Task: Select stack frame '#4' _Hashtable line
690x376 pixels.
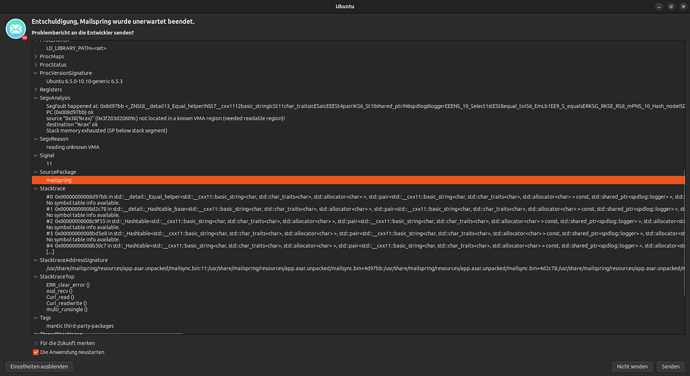Action: click(365, 246)
